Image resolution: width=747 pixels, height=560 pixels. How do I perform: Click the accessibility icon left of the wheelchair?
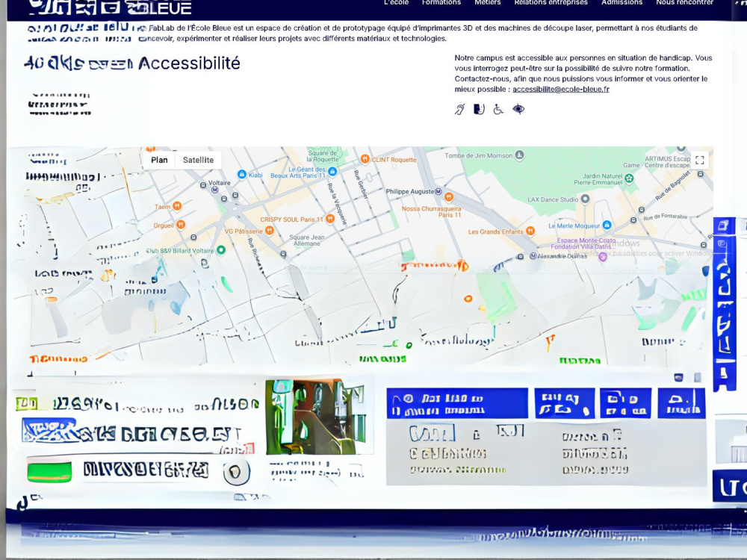479,110
